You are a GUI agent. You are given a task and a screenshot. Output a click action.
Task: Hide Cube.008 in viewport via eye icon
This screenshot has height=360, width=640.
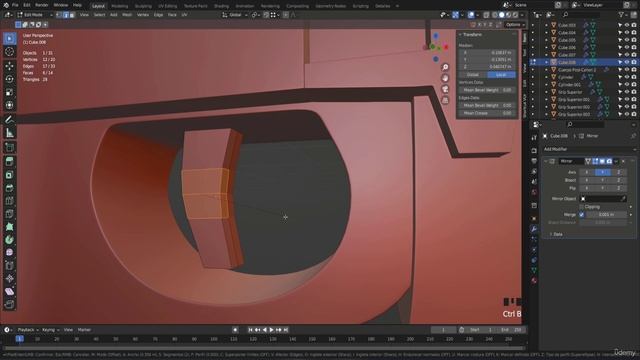(627, 62)
